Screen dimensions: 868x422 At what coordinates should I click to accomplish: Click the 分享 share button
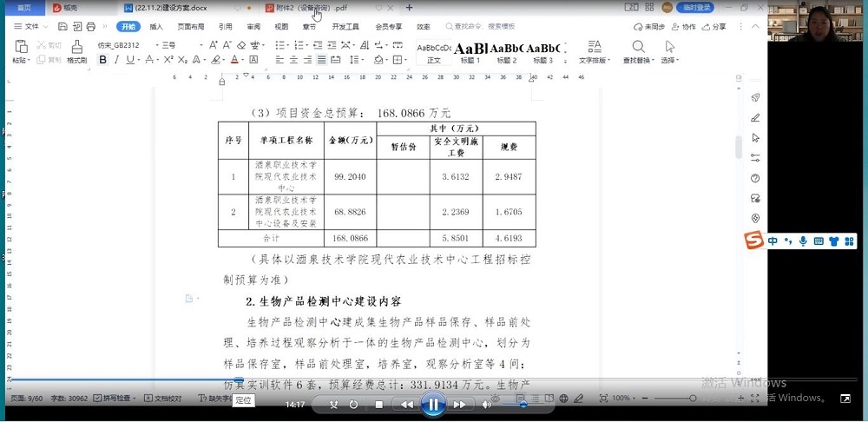point(713,27)
